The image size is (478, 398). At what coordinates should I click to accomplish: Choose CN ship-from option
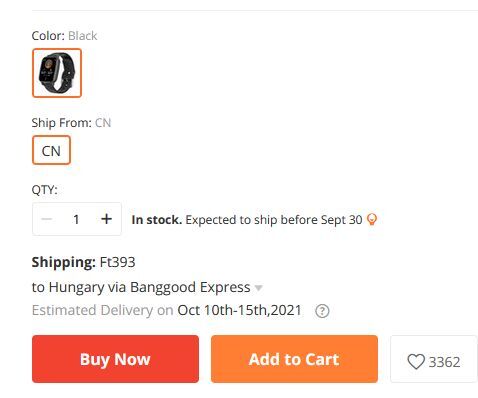tap(51, 150)
